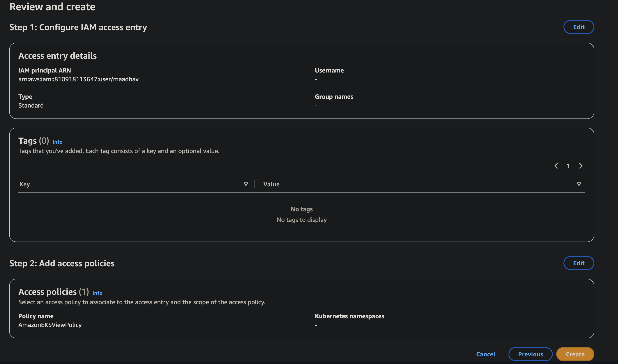Click the Review and create title
Image resolution: width=618 pixels, height=364 pixels.
(52, 7)
